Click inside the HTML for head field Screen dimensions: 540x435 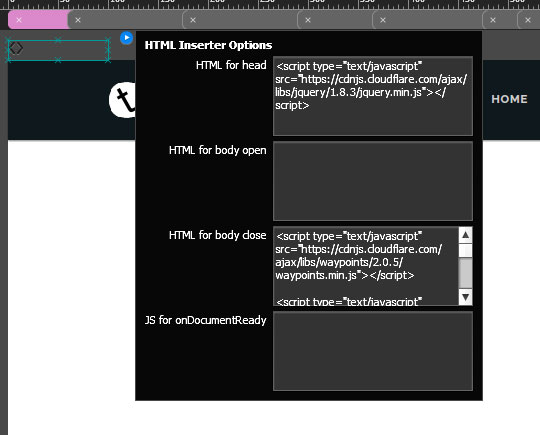tap(373, 96)
